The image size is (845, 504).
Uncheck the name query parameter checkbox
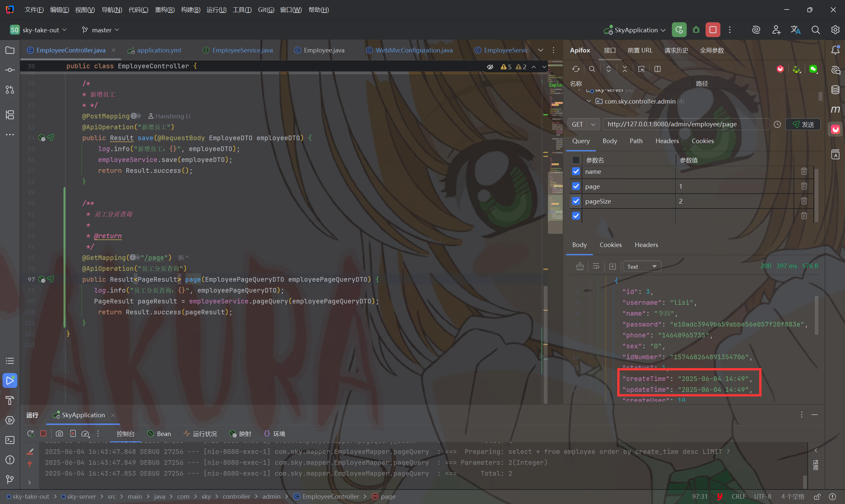coord(576,172)
